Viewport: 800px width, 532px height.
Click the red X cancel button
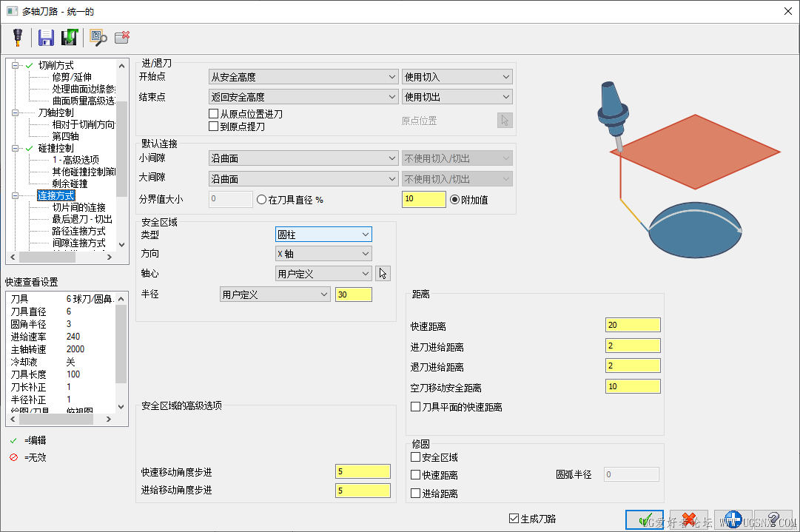click(689, 519)
